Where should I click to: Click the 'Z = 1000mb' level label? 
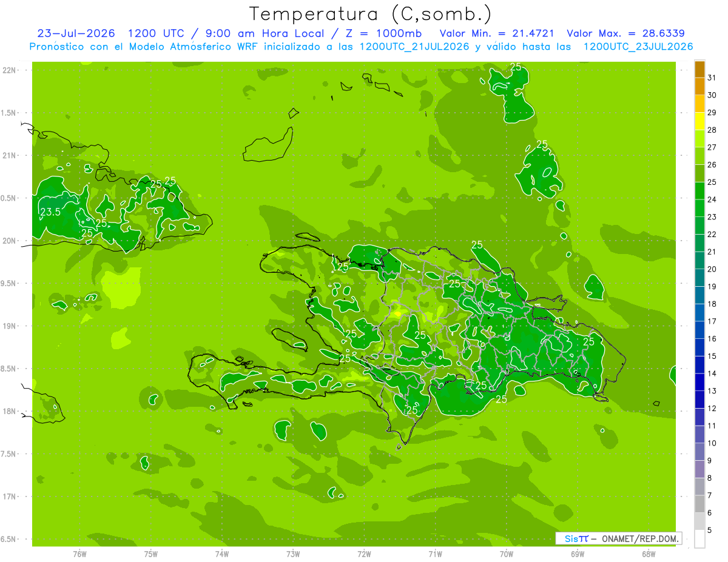385,33
